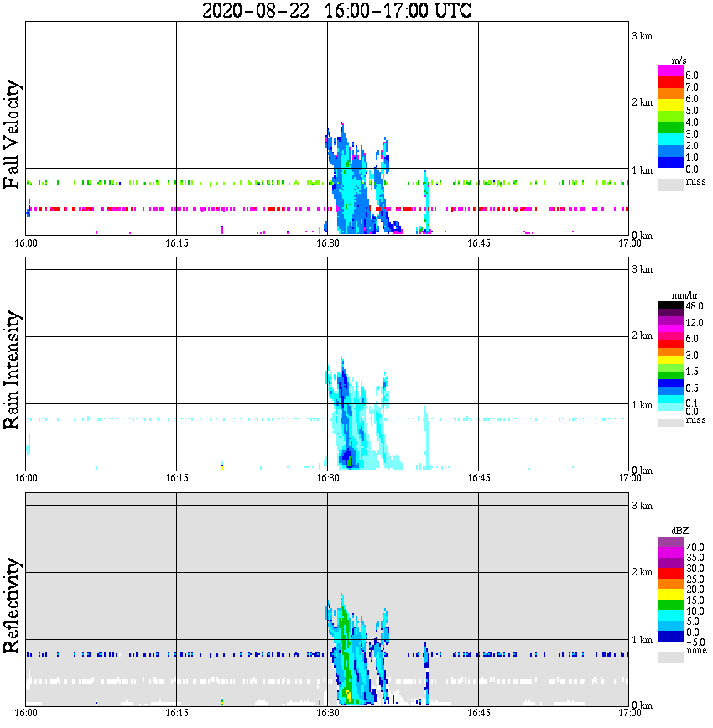This screenshot has height=728, width=713.
Task: Click the "1 km" height label of Reflectivity panel
Action: (x=643, y=640)
